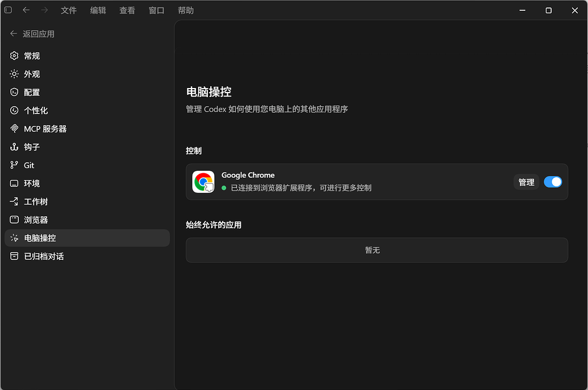
Task: Select the 个性化 icon
Action: tap(14, 111)
